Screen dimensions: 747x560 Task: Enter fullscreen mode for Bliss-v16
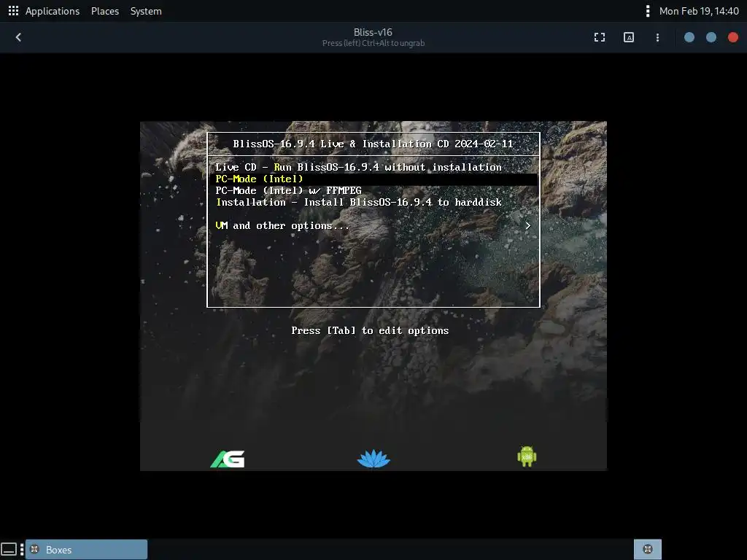point(600,37)
